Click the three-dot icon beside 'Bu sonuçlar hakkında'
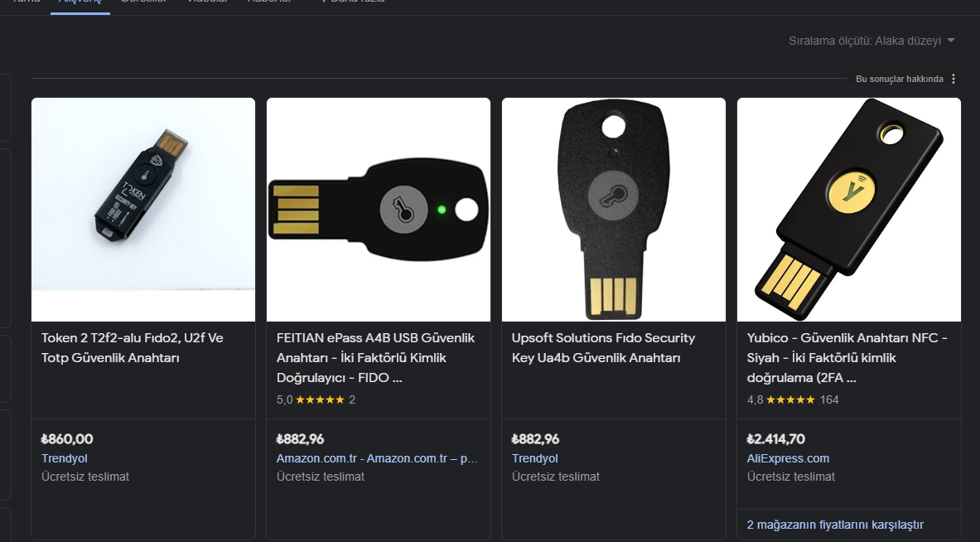Image resolution: width=980 pixels, height=542 pixels. coord(953,79)
